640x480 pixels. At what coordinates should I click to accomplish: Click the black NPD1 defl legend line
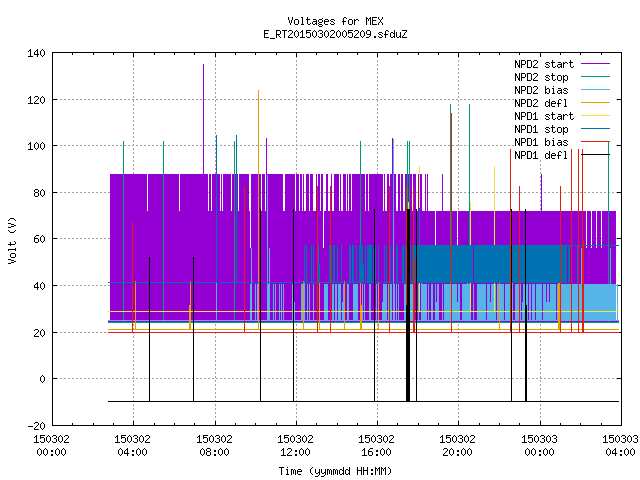tap(596, 155)
